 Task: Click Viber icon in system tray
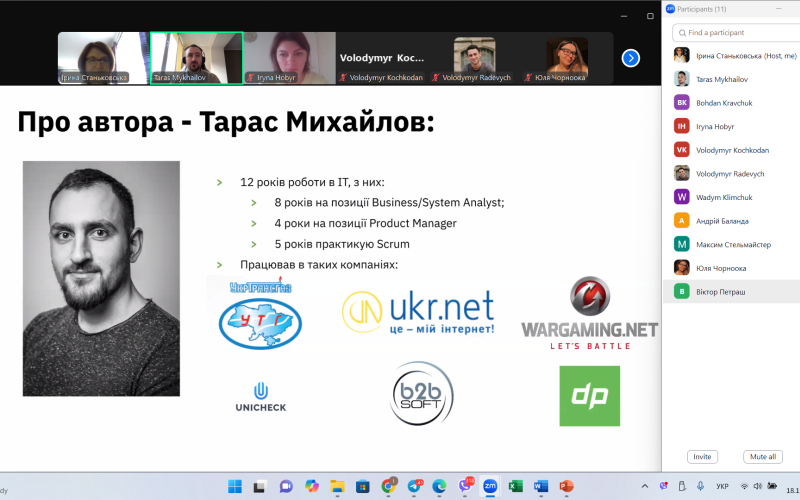coord(663,486)
